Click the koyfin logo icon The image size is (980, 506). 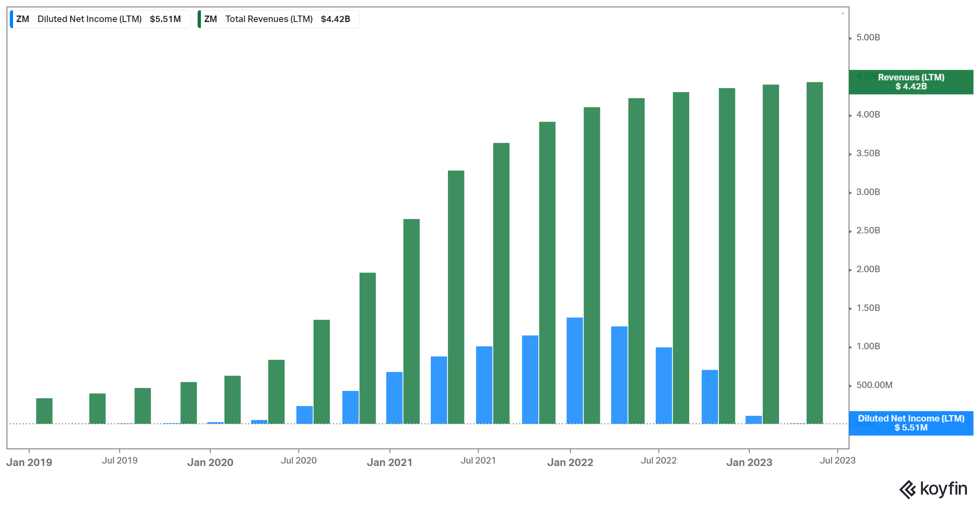pyautogui.click(x=907, y=489)
